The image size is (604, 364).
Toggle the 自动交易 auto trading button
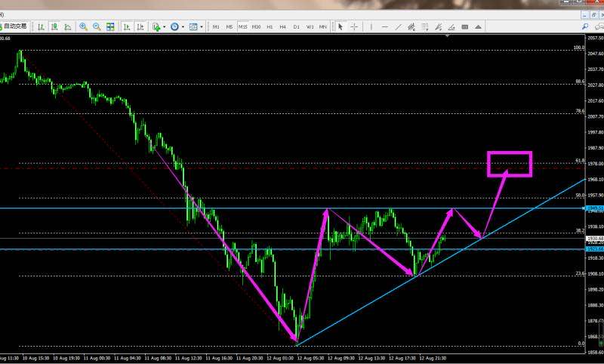coord(14,26)
